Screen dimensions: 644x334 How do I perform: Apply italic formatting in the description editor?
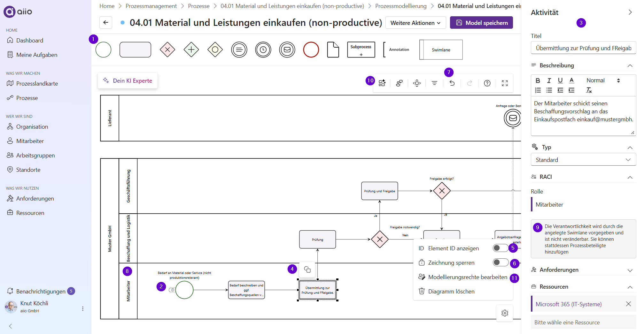click(549, 80)
